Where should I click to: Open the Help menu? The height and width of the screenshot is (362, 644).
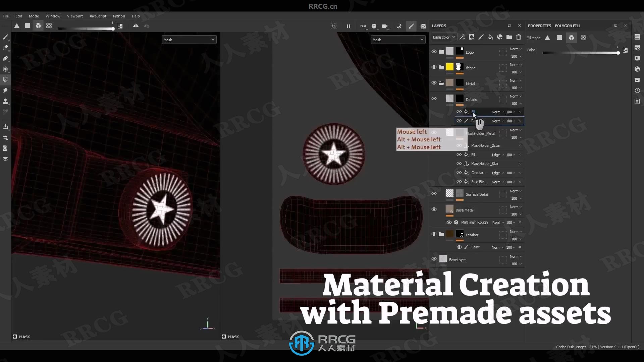(136, 16)
